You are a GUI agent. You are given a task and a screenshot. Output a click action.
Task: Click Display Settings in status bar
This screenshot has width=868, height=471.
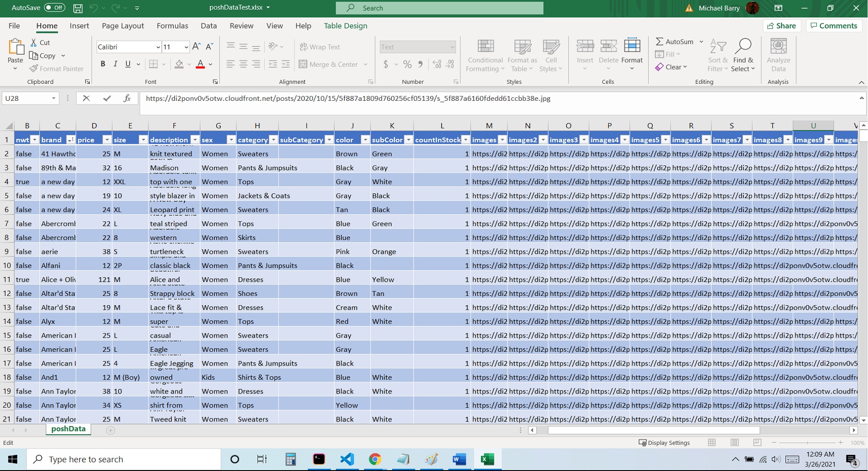664,443
